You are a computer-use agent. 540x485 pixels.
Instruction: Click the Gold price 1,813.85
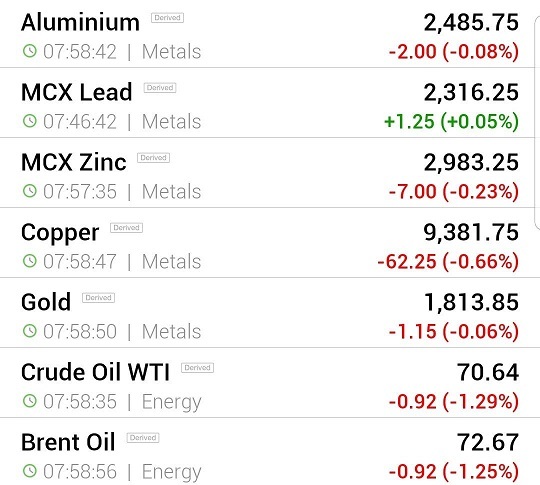pos(471,302)
